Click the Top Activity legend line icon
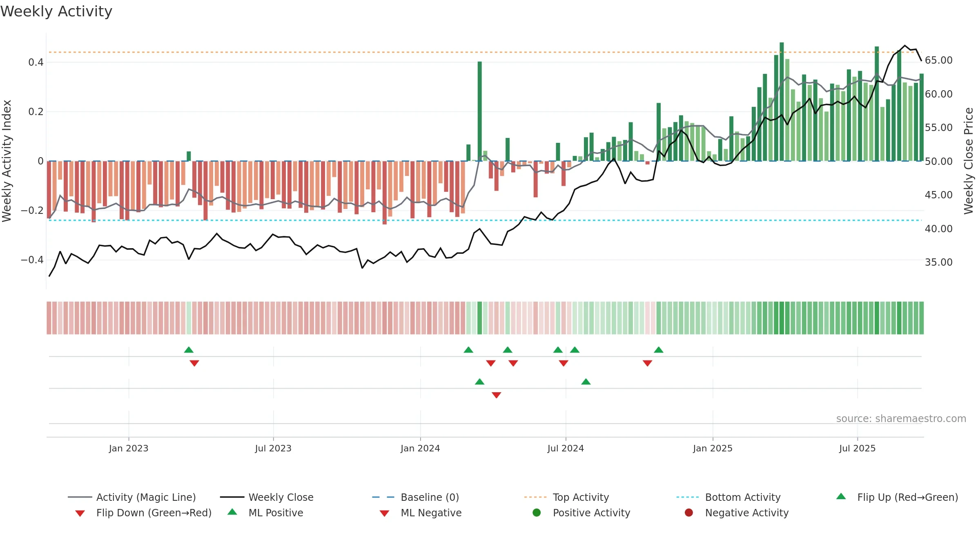Screen dimensions: 980x551 click(x=535, y=497)
